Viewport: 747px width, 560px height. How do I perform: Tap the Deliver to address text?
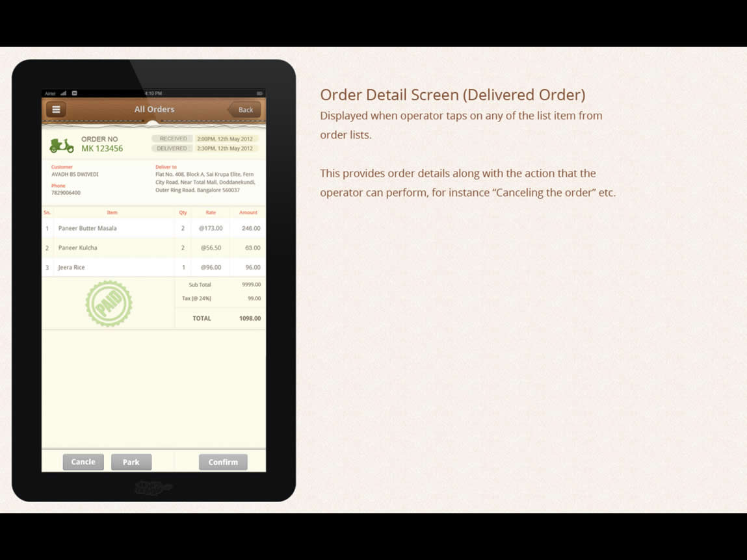205,182
